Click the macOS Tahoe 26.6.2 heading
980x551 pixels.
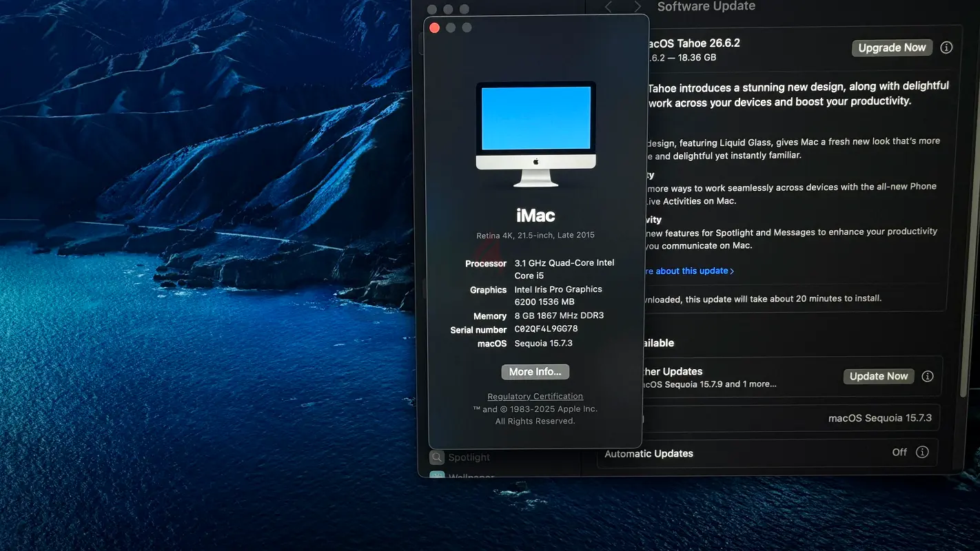pos(694,43)
